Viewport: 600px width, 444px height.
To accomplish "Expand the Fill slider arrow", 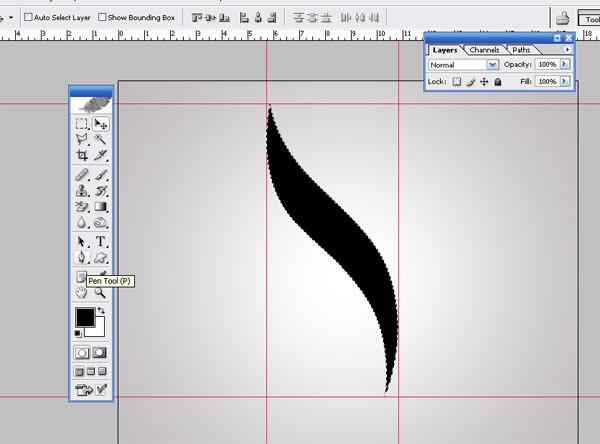I will pos(565,81).
